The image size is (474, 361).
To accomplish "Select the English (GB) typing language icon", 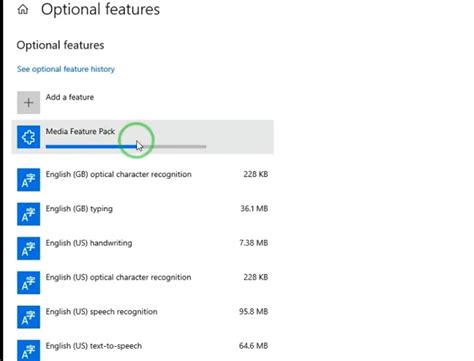I will (29, 214).
